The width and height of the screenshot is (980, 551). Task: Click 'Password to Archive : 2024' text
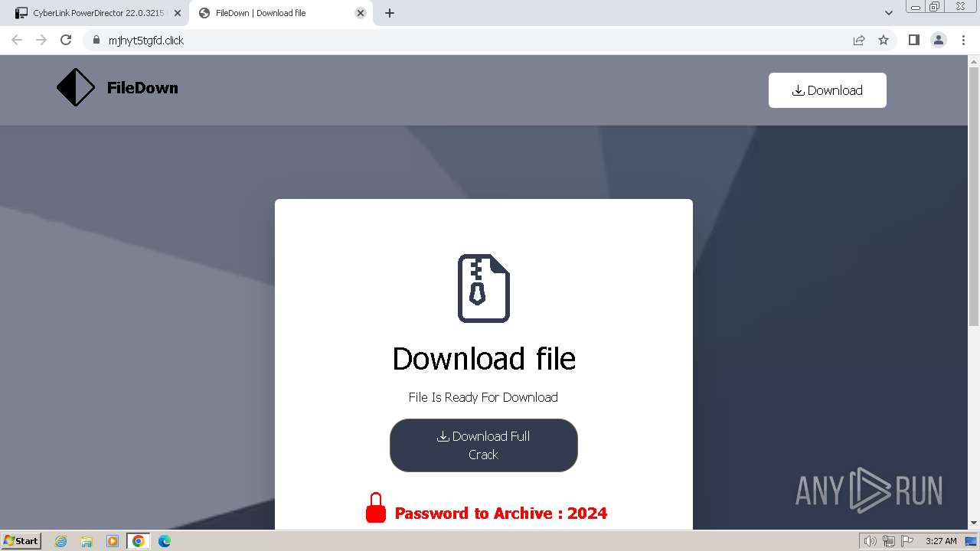click(x=501, y=514)
